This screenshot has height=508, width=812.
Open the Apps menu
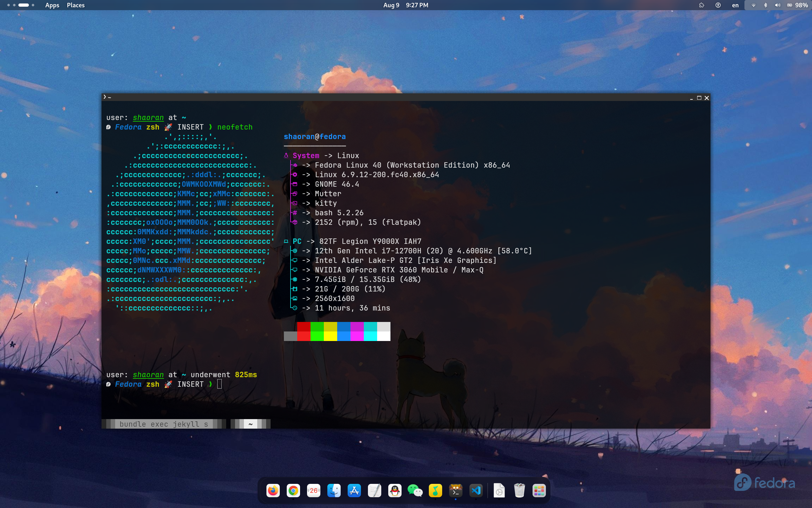[x=52, y=5]
